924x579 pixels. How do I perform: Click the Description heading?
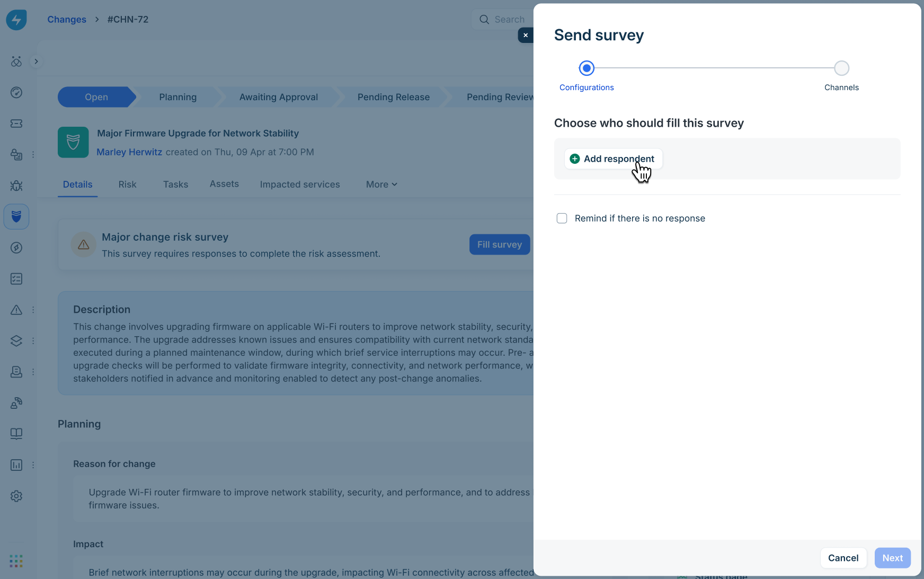[x=102, y=310]
